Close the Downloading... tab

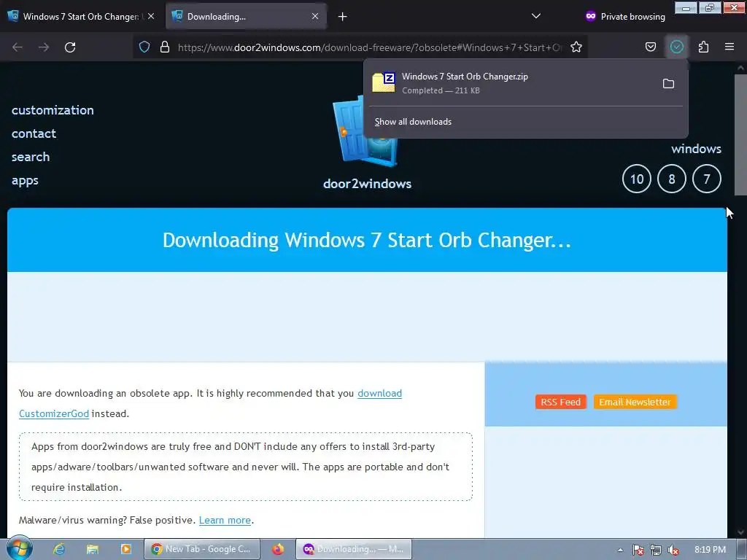[x=315, y=16]
